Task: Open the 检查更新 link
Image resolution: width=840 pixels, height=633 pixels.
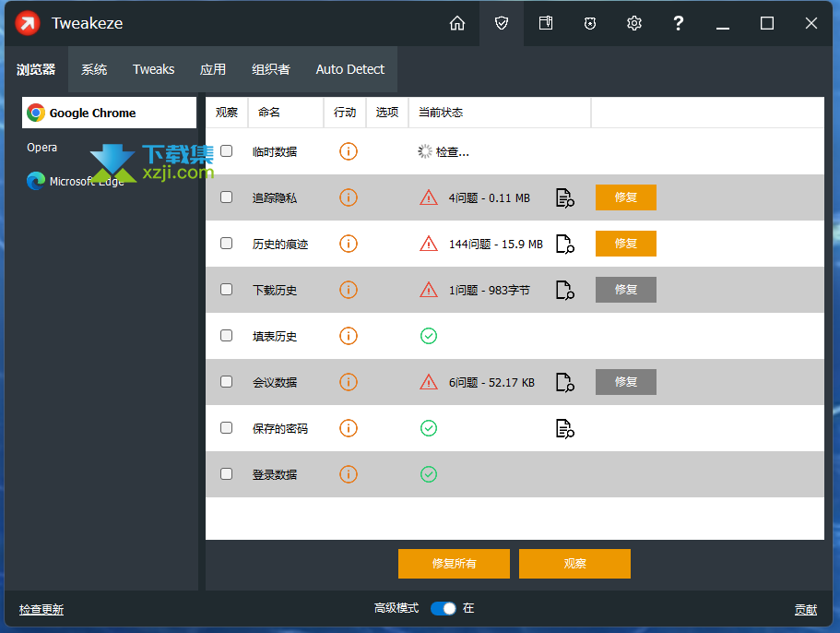Action: 41,609
